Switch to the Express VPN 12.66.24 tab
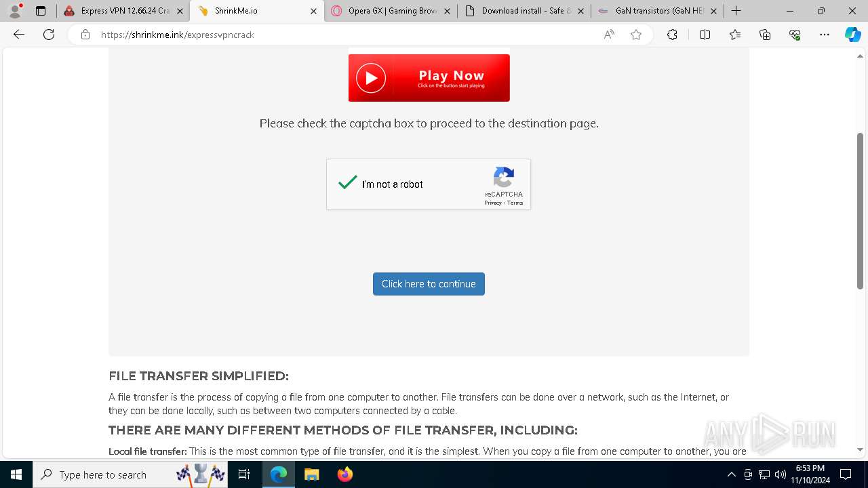 pos(123,11)
